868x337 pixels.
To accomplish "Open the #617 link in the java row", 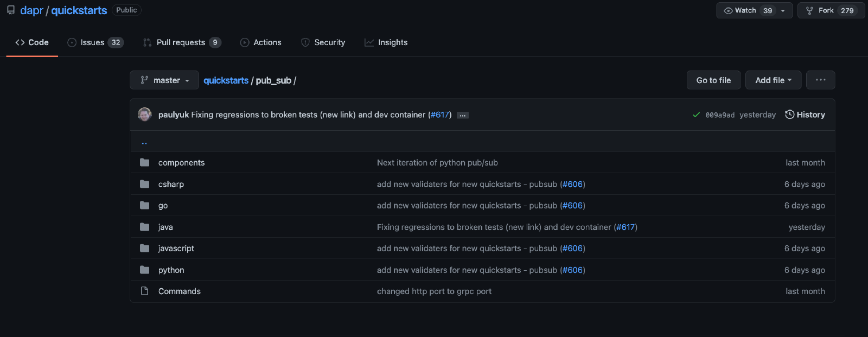I will [x=626, y=227].
